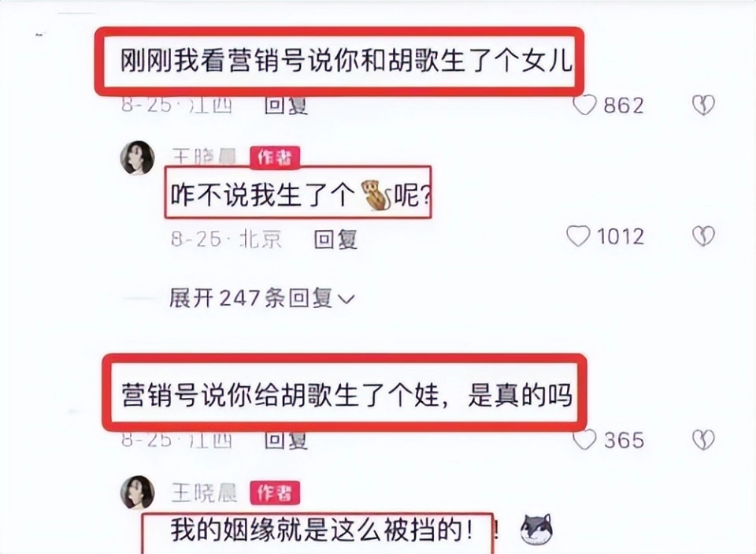
Task: Reply to the second 江西 comment
Action: click(287, 440)
